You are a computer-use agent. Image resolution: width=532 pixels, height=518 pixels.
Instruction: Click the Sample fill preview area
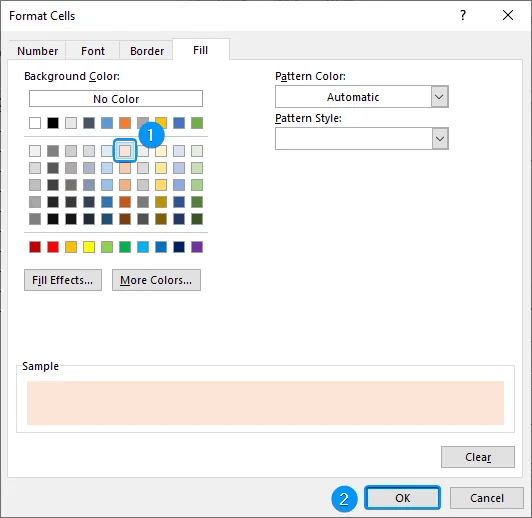(x=265, y=403)
